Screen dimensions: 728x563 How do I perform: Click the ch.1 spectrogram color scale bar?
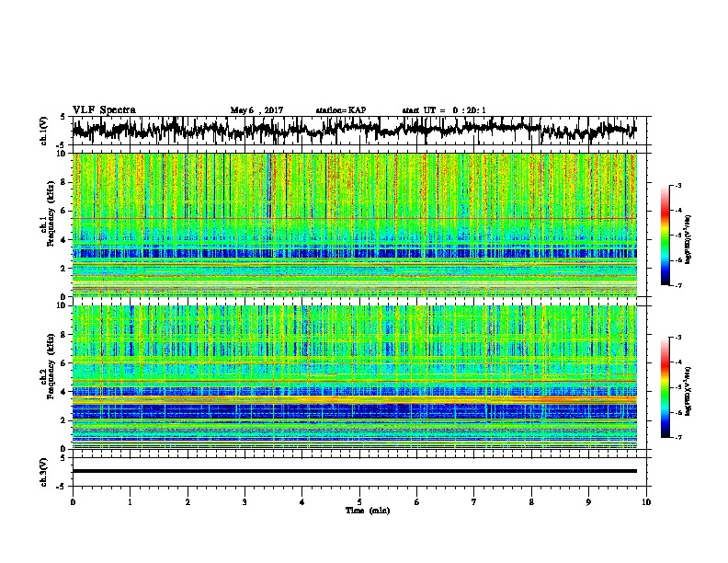click(665, 236)
